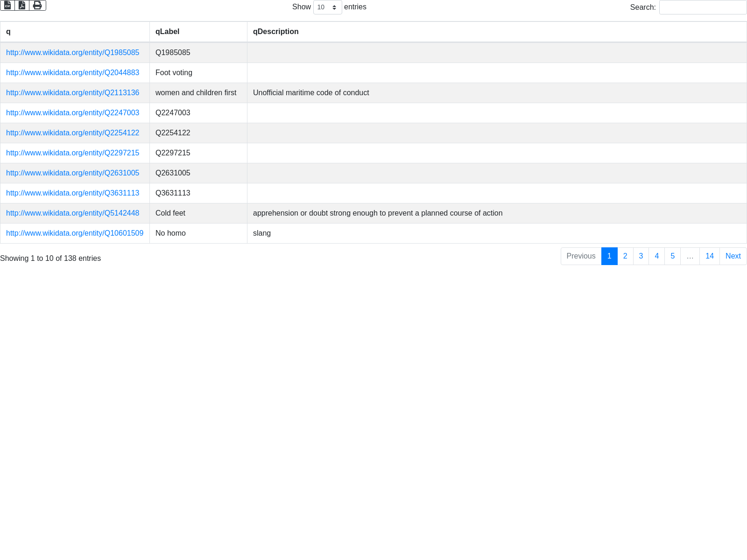Open the Q10601509 No homo entity link
Screen dimensions: 747x560
[75, 233]
